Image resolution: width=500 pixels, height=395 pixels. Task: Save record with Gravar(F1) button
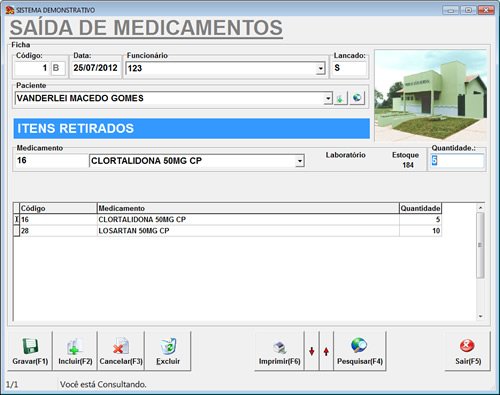click(x=30, y=351)
